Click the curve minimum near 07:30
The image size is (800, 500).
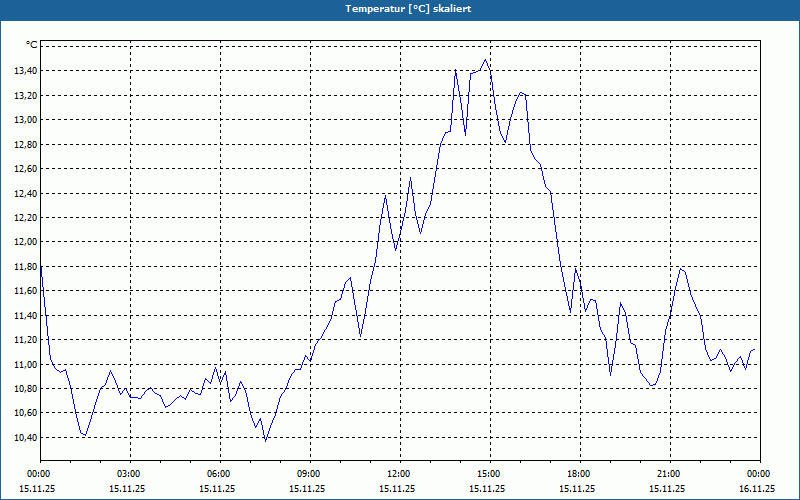point(265,441)
